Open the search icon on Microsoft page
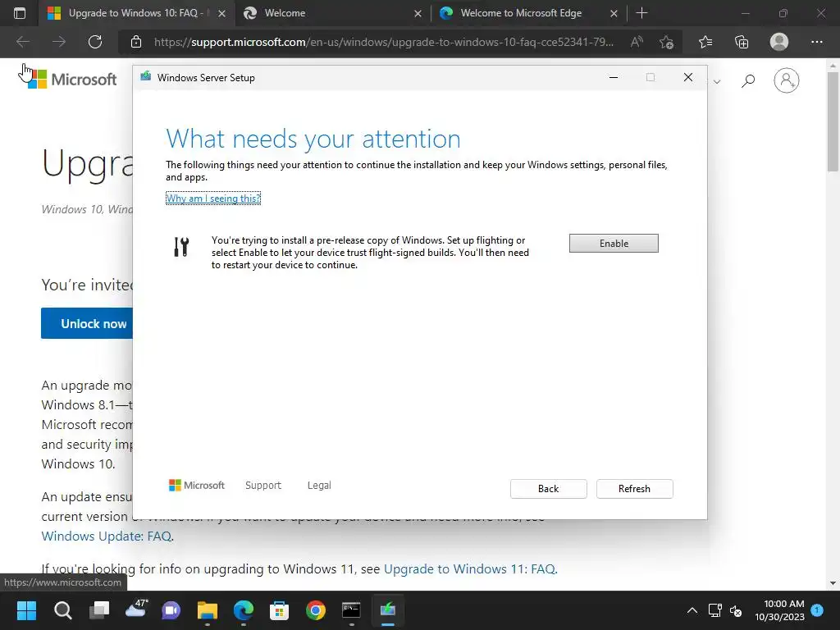Image resolution: width=840 pixels, height=630 pixels. pos(748,81)
